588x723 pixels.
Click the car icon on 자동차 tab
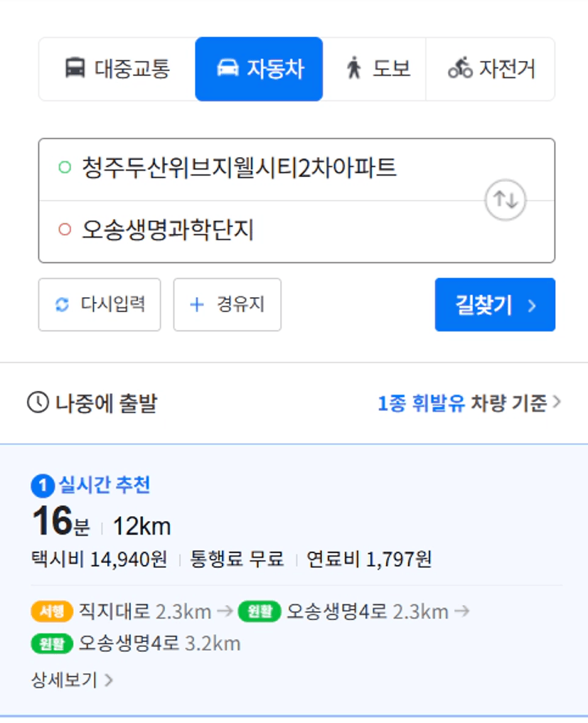coord(228,68)
